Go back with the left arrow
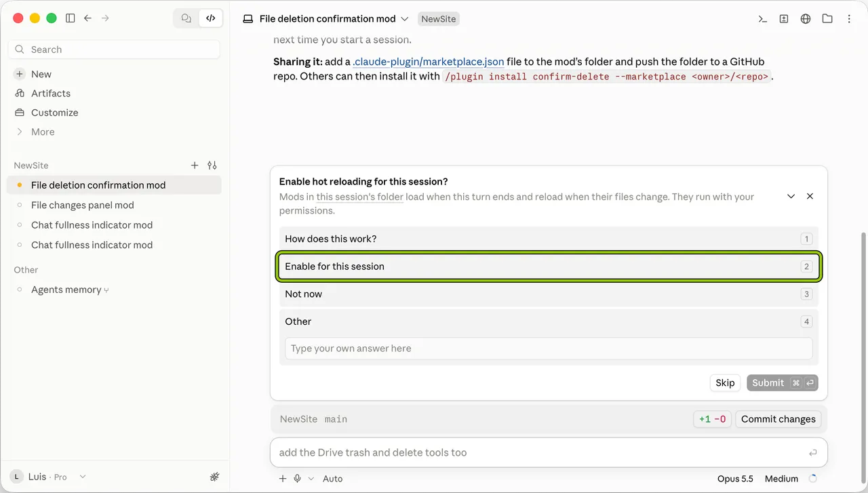The height and width of the screenshot is (493, 868). coord(87,18)
